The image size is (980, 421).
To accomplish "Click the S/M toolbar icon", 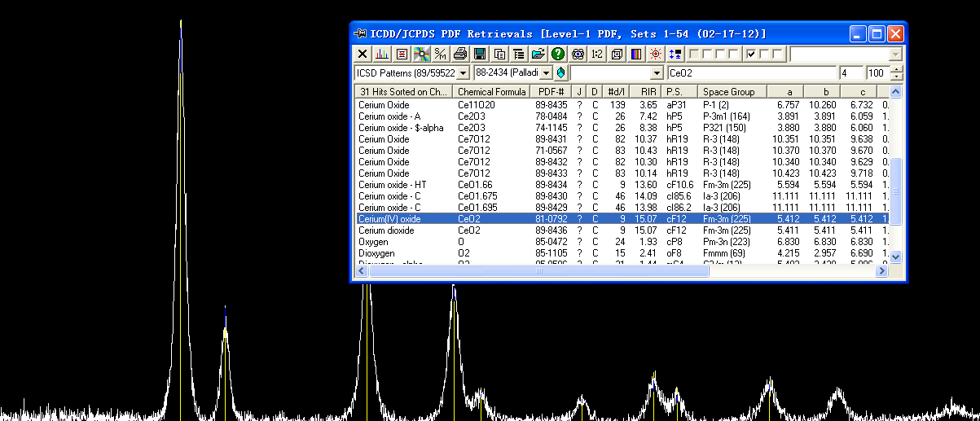I will pos(441,54).
